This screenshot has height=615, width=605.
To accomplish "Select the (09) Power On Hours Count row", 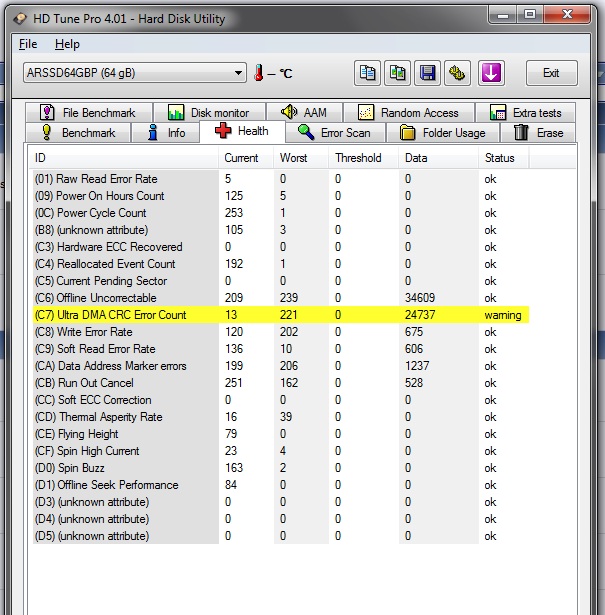I will (281, 196).
